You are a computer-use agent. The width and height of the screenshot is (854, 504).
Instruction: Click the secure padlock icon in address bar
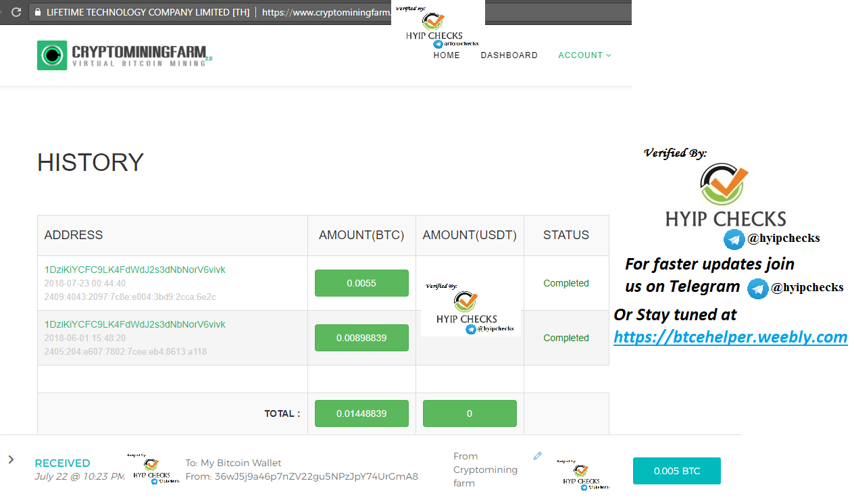(37, 12)
